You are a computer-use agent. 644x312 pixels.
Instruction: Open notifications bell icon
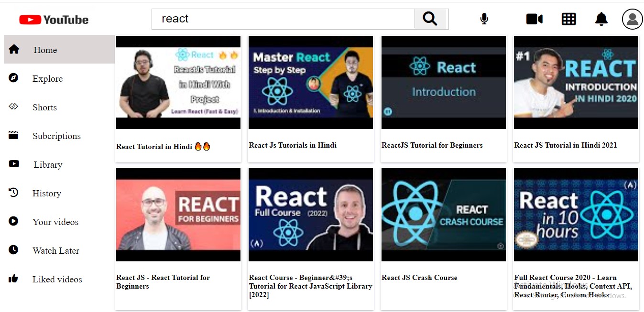point(601,19)
